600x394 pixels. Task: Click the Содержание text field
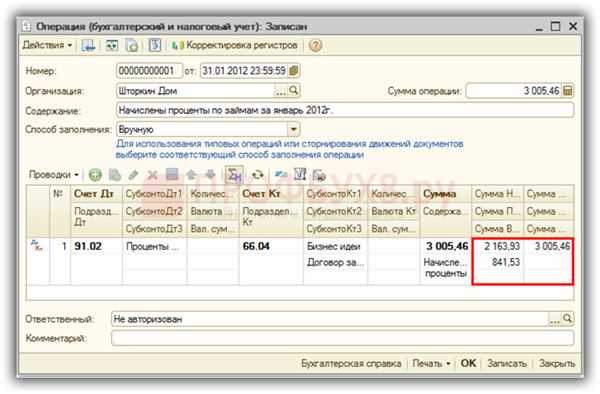click(x=345, y=111)
